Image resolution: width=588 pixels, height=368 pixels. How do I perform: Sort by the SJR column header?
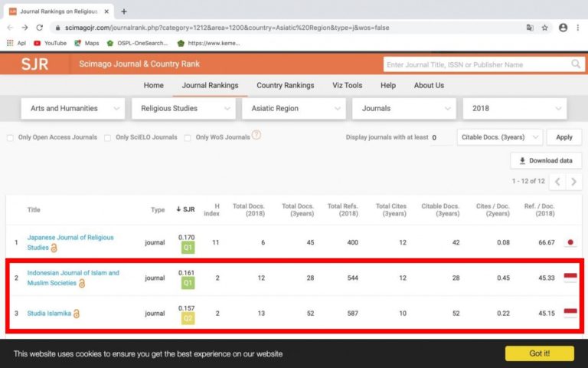(x=185, y=209)
